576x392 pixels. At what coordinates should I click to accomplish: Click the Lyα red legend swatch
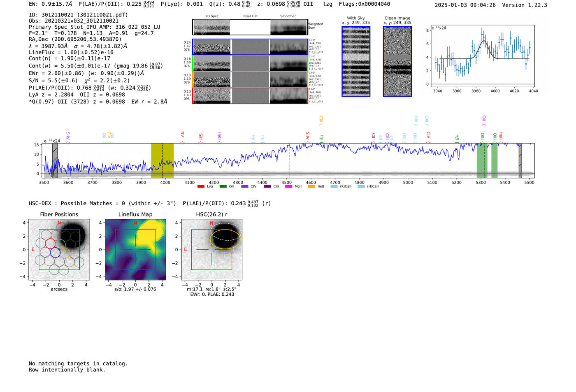point(201,187)
